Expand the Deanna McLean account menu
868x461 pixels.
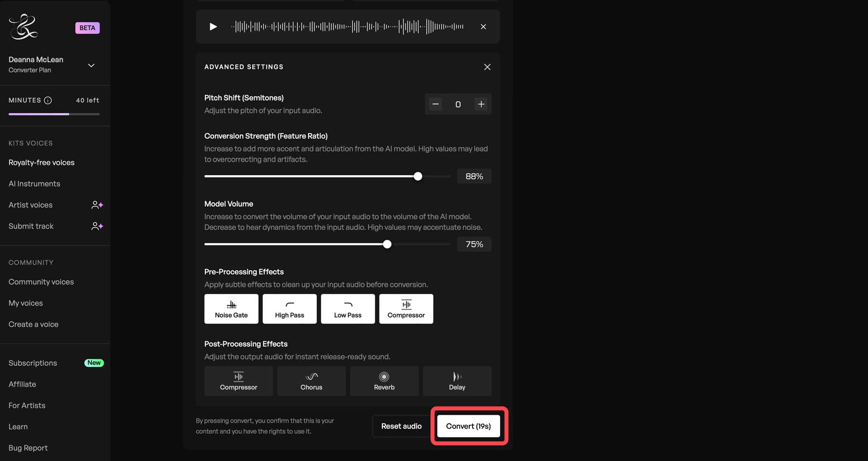(91, 65)
